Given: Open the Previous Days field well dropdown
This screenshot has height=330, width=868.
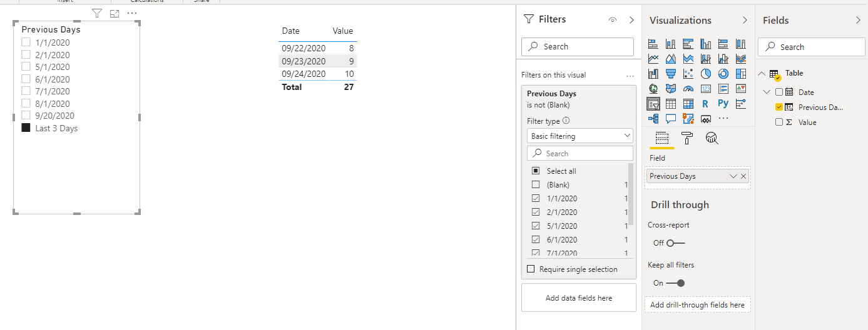Looking at the screenshot, I should [733, 176].
